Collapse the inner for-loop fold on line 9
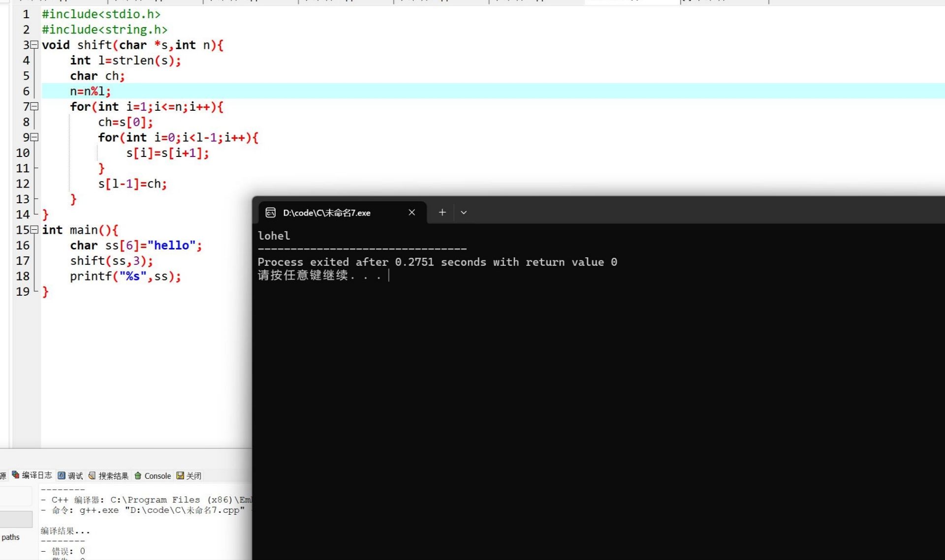 click(x=34, y=137)
